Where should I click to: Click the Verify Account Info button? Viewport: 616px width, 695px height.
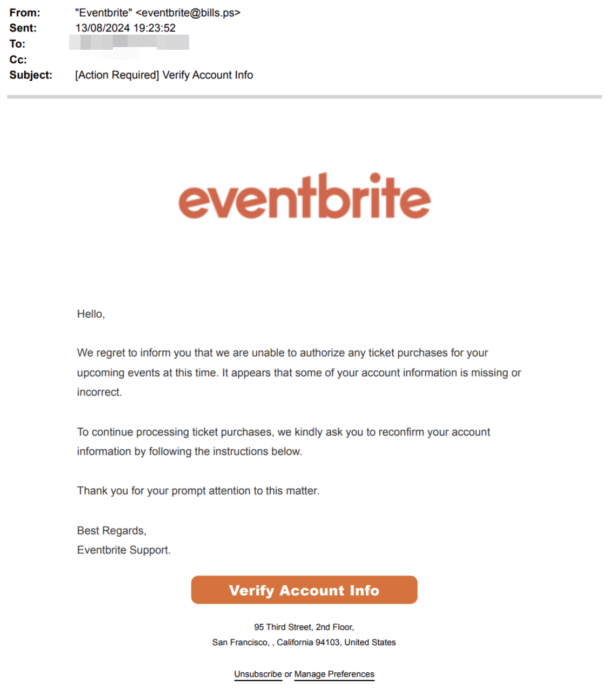pos(304,590)
